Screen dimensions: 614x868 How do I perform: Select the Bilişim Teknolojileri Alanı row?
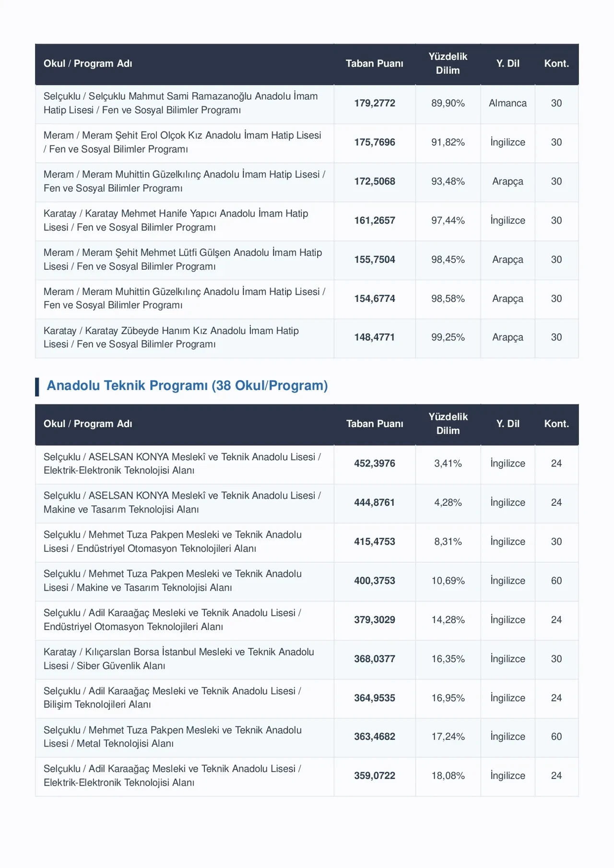point(307,698)
